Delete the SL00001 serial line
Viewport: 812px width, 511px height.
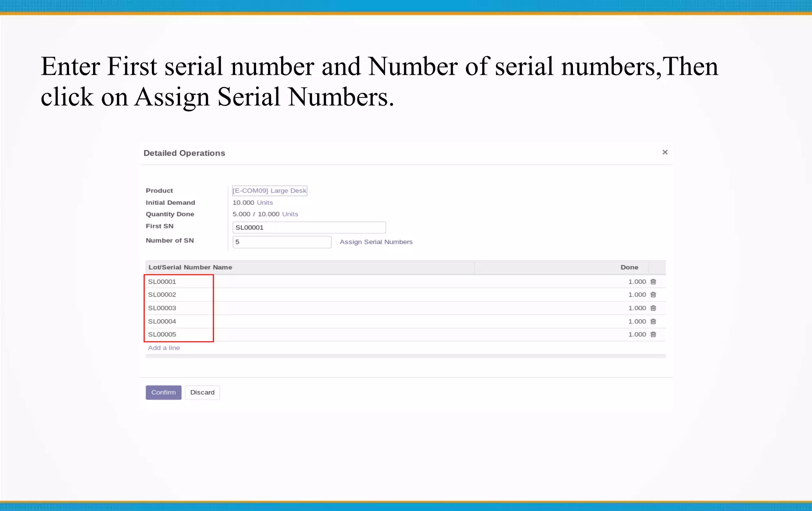pos(653,282)
